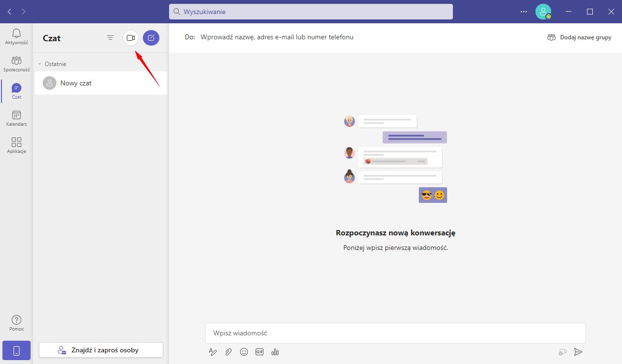This screenshot has height=364, width=622.
Task: Open the Społeczność tab
Action: tap(17, 64)
